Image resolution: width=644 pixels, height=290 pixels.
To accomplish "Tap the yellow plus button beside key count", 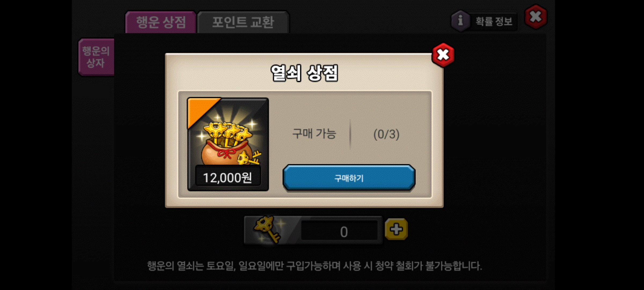I will pos(396,229).
